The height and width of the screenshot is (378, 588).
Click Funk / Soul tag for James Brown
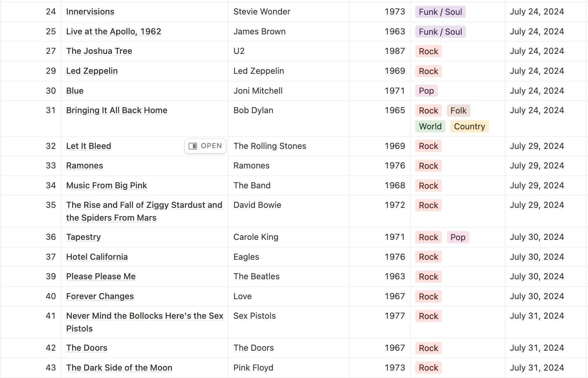tap(440, 32)
